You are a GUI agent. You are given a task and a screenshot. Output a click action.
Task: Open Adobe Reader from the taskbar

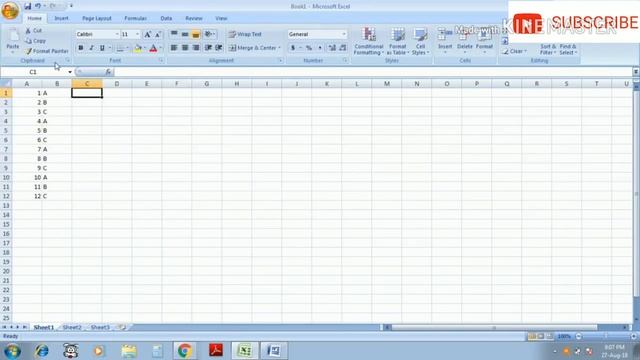[x=216, y=351]
